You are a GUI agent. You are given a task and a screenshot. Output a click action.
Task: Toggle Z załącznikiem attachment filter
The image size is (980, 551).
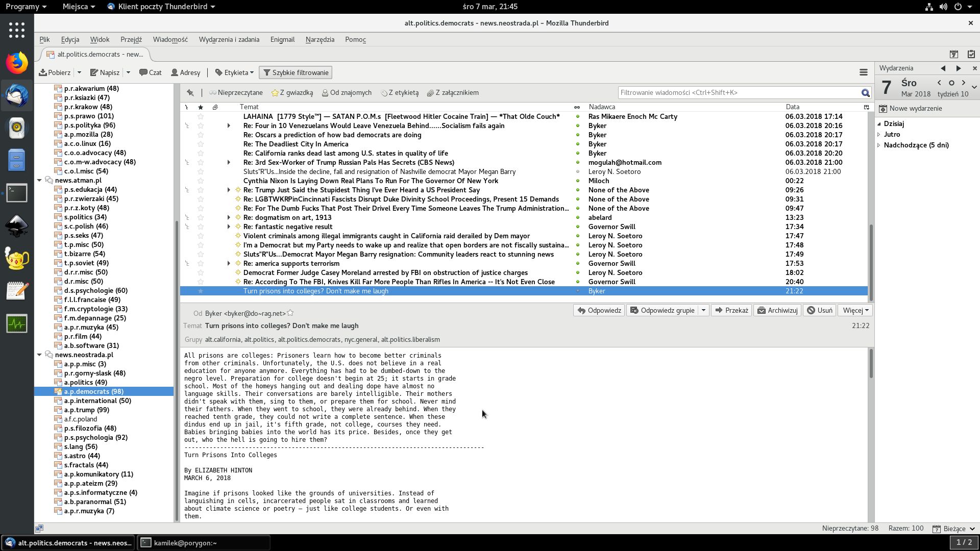pyautogui.click(x=453, y=93)
